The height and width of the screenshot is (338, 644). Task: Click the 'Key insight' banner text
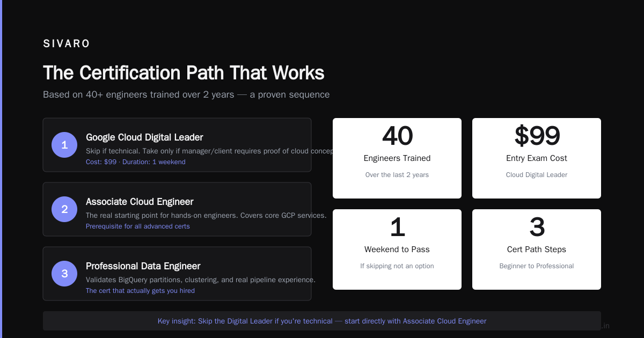[x=322, y=321]
